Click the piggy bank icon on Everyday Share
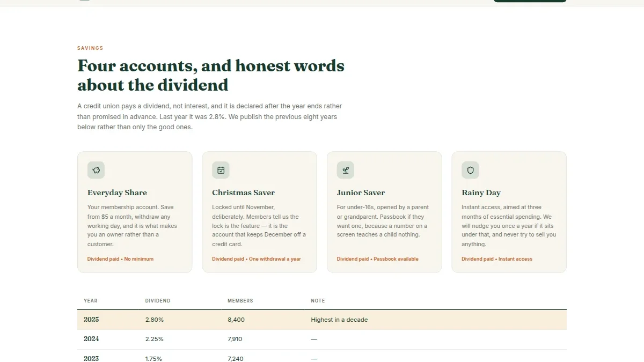Screen dimensions: 644x362 click(x=96, y=170)
